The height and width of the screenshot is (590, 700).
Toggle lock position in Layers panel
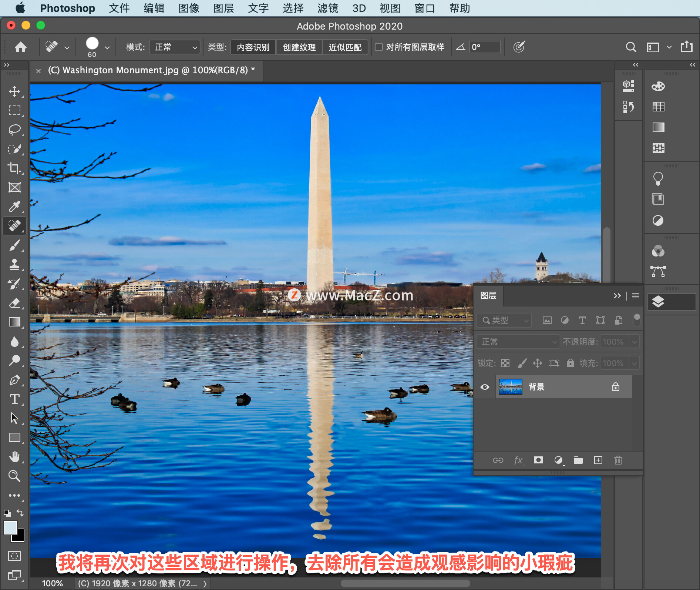[x=538, y=363]
